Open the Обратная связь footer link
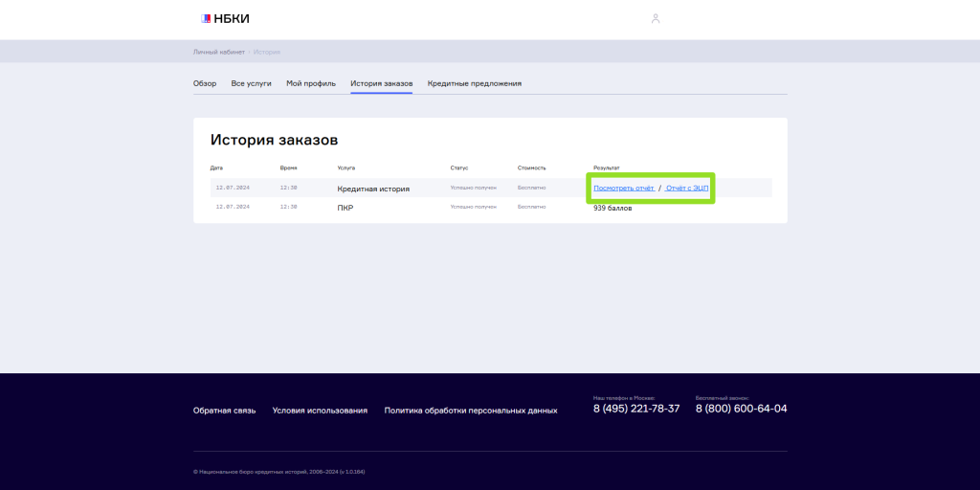980x490 pixels. [x=224, y=411]
